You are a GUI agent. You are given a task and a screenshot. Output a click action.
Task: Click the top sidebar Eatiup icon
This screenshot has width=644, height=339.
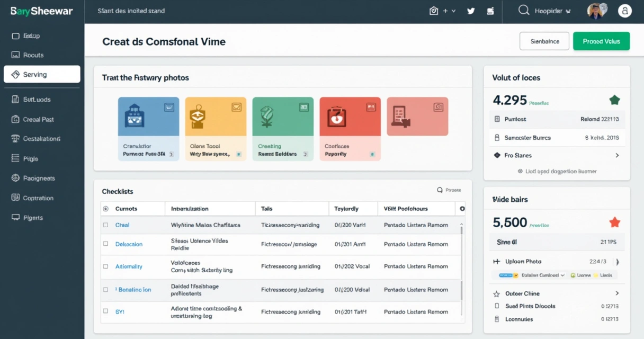click(x=15, y=36)
